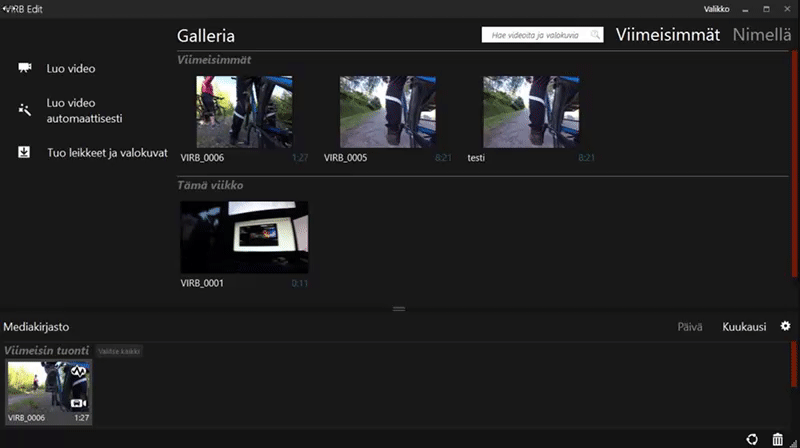This screenshot has height=448, width=800.
Task: Click the Galleria heading
Action: point(206,36)
